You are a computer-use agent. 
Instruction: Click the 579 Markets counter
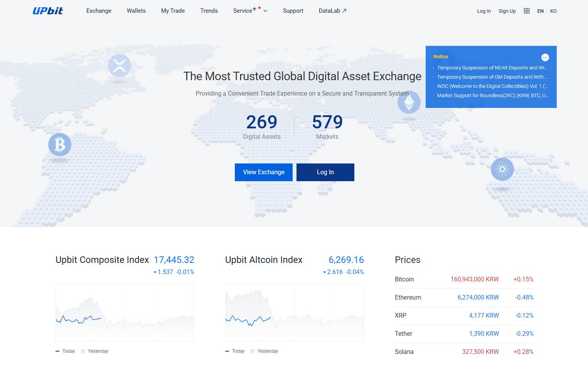(x=327, y=127)
